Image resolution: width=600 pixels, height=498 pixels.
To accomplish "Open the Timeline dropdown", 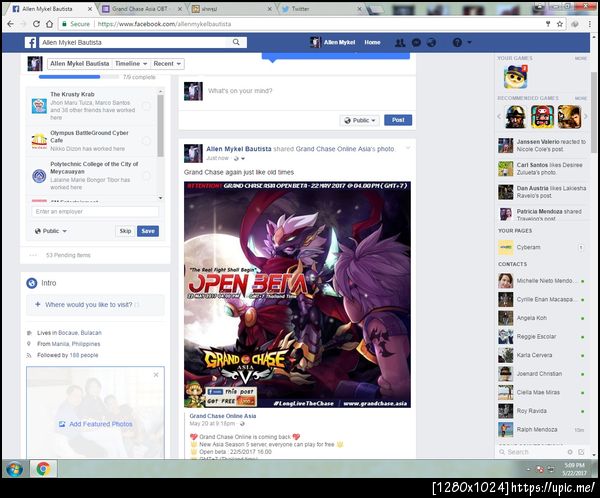I will click(x=131, y=64).
